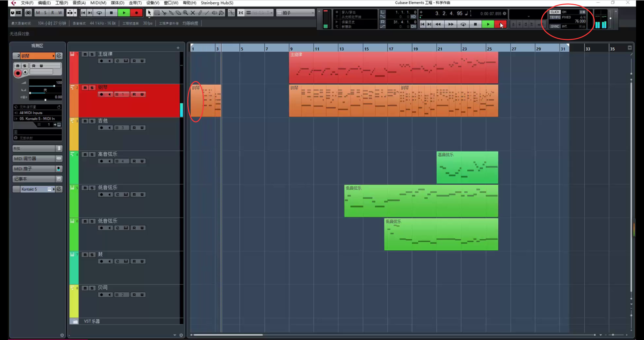The height and width of the screenshot is (340, 644).
Task: Select the Object Selection arrow tool
Action: pos(149,13)
